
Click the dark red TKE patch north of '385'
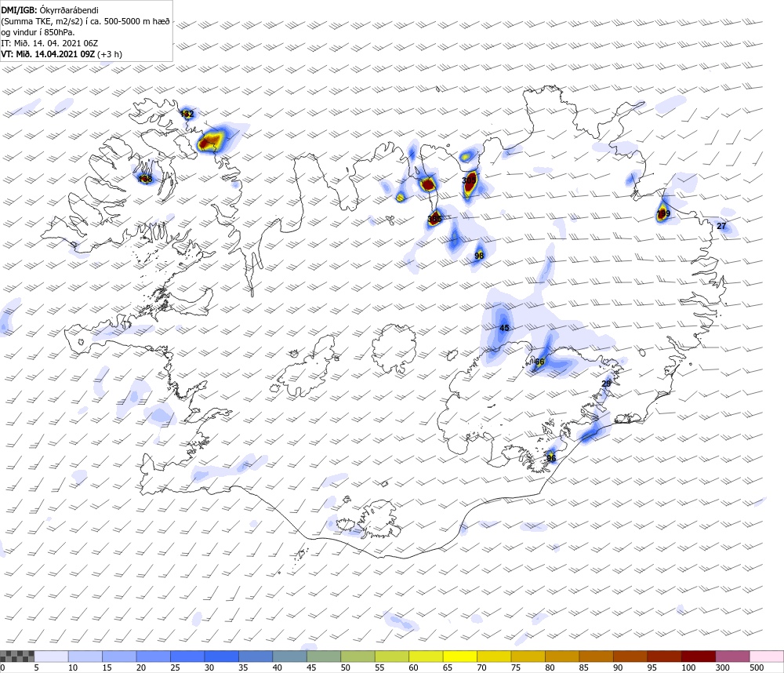428,184
